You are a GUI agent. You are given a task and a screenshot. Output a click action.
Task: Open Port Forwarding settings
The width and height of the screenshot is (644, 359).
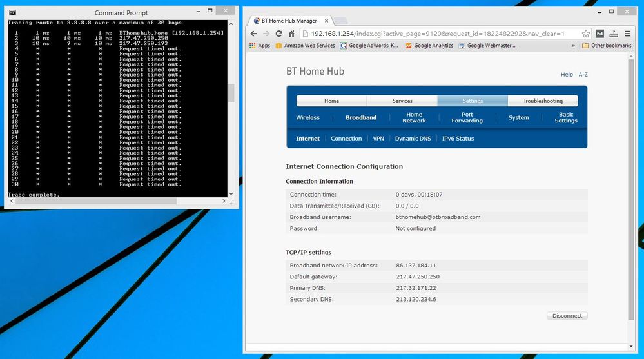[467, 117]
